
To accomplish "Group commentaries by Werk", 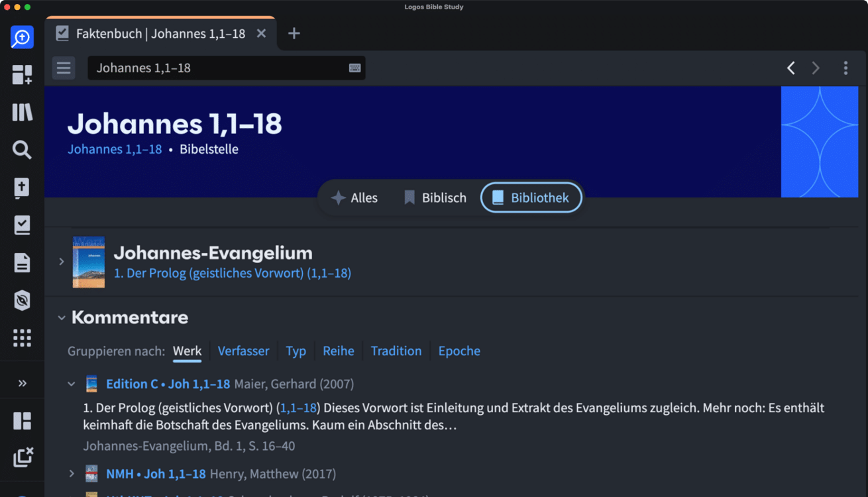I will pos(187,351).
